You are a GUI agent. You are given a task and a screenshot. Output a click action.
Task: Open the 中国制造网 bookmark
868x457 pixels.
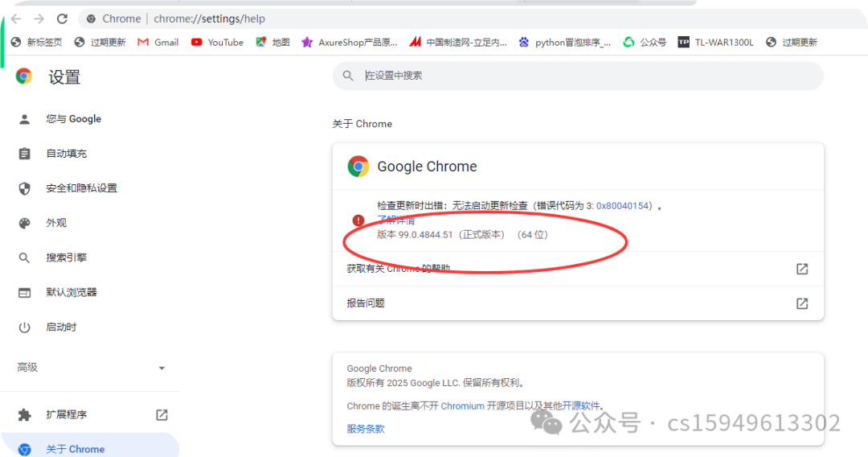click(458, 42)
